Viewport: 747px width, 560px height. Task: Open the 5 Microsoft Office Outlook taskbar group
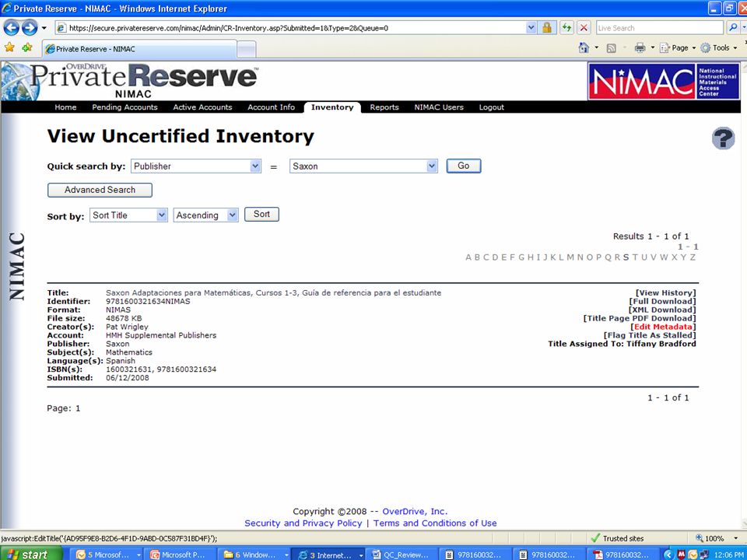click(x=107, y=555)
